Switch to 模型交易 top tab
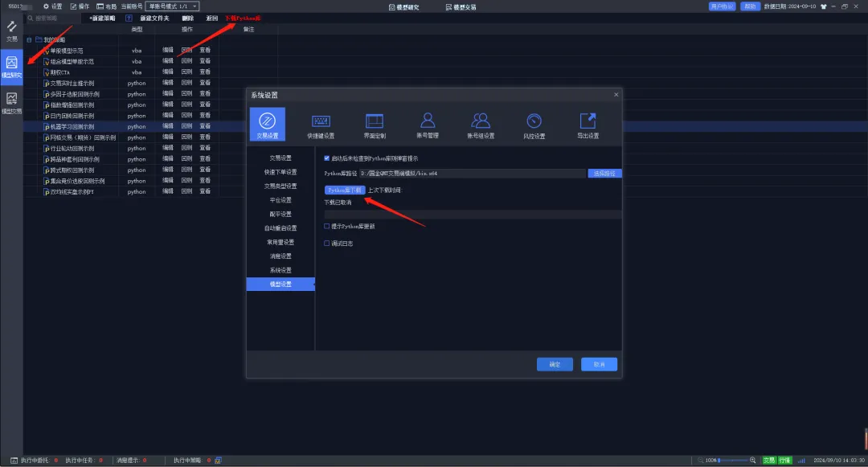This screenshot has height=467, width=868. pyautogui.click(x=461, y=7)
